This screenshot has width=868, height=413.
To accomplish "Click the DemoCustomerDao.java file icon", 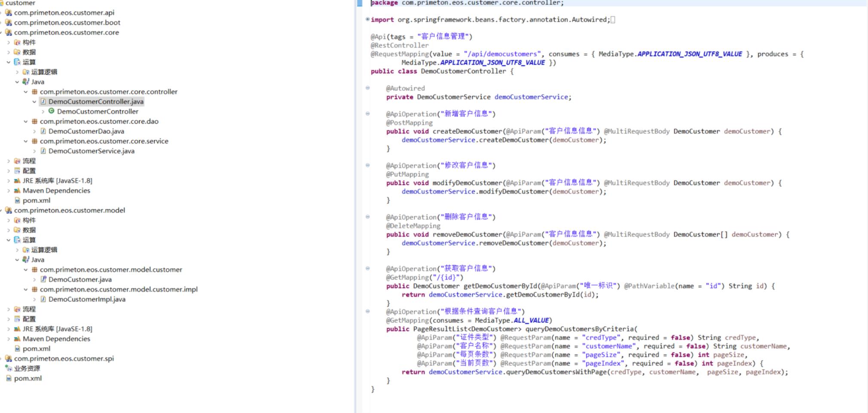I will (43, 131).
